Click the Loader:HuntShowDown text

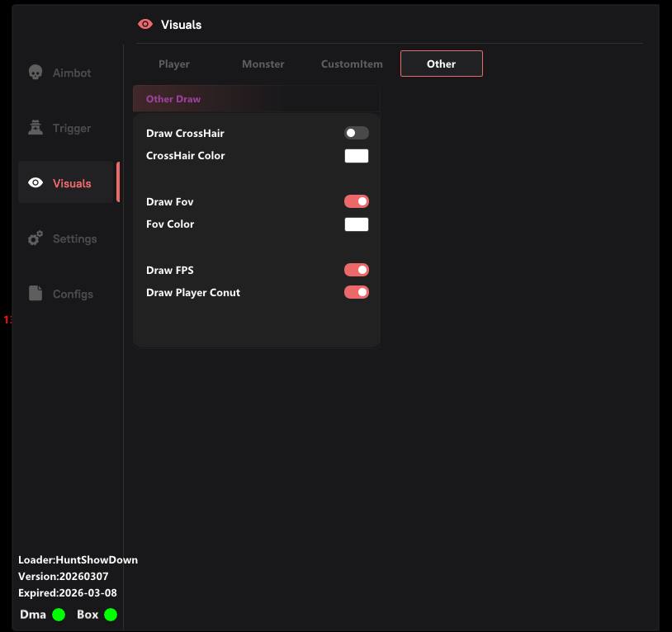(78, 559)
